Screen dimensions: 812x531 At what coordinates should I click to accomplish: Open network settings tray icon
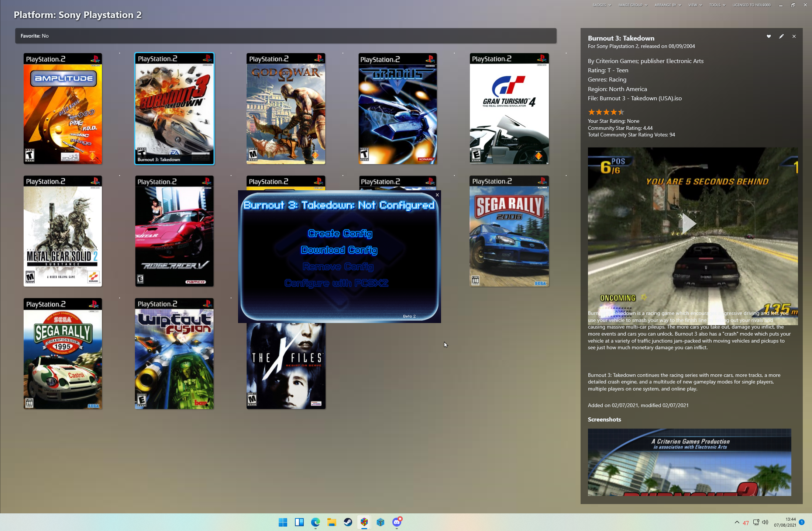pyautogui.click(x=756, y=522)
